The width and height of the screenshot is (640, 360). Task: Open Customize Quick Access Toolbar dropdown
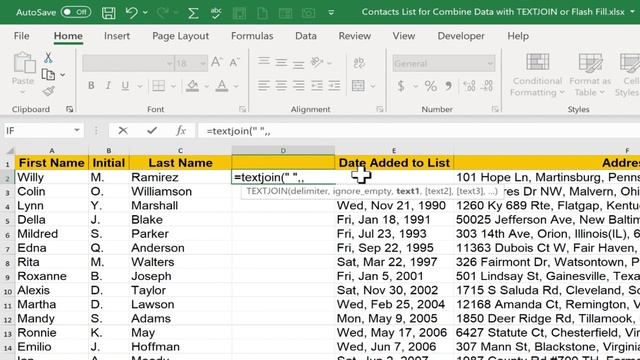point(331,13)
